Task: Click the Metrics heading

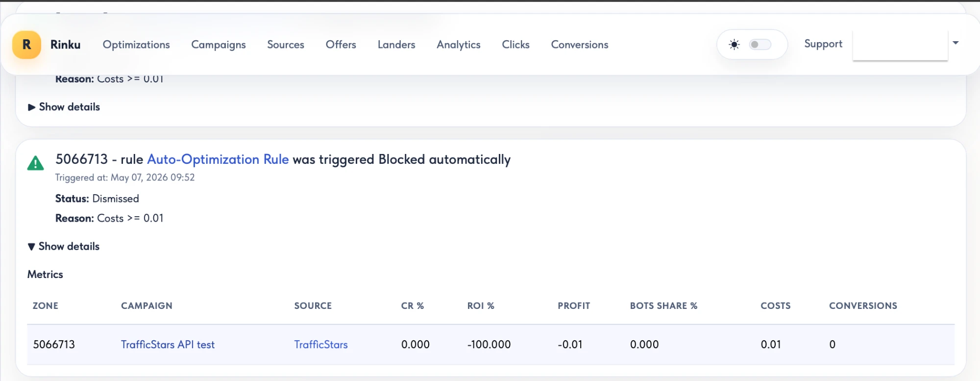Action: [x=45, y=275]
